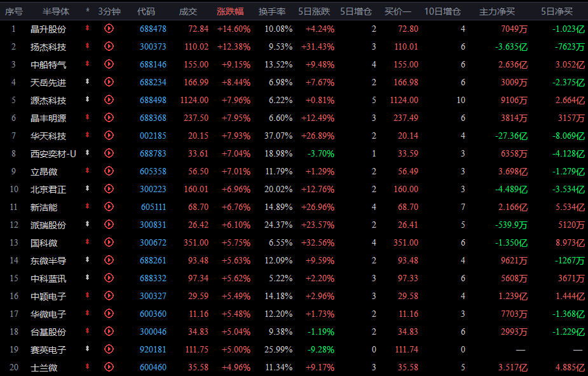Sort by 成交 column header

(x=188, y=11)
